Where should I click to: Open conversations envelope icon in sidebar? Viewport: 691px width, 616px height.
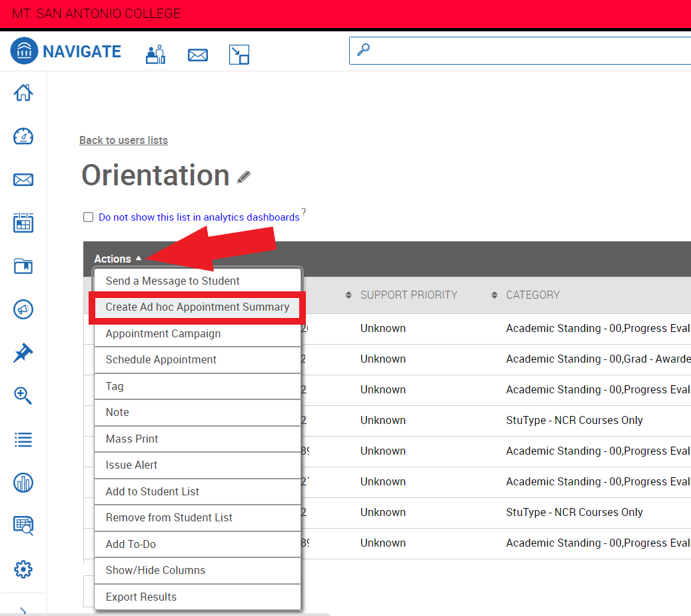[x=23, y=180]
